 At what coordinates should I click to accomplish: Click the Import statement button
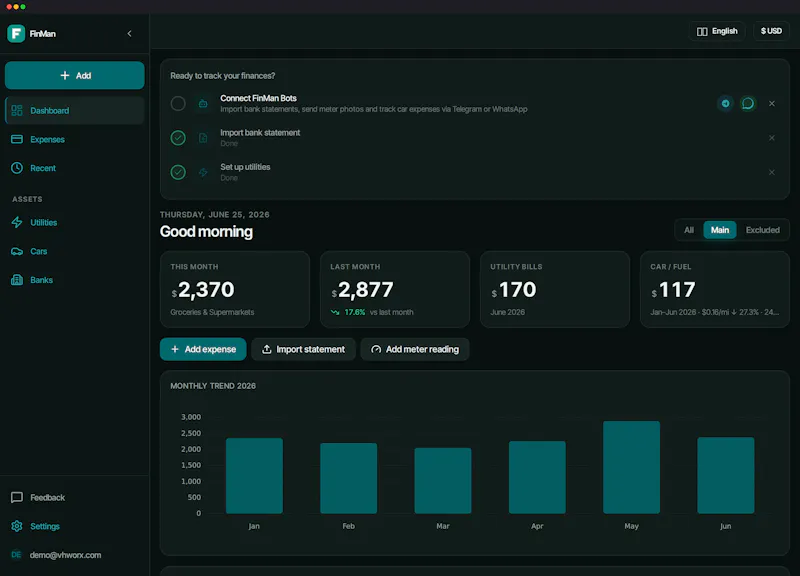point(304,349)
